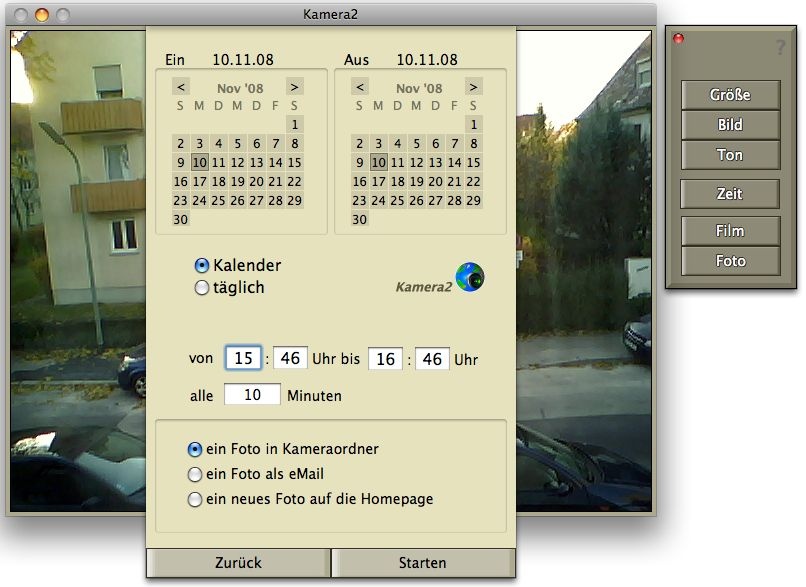Screen dimensions: 806x587
Task: Click the Starten button
Action: point(423,563)
